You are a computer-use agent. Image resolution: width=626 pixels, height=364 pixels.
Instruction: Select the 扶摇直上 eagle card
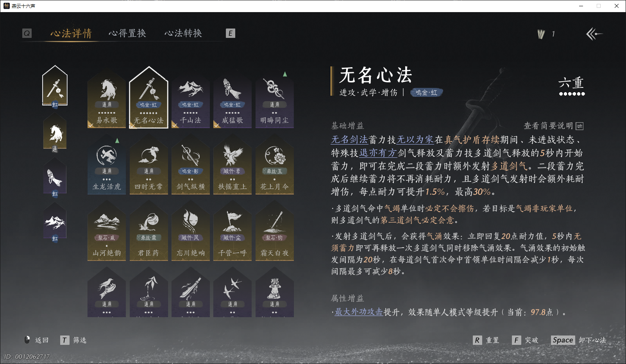click(x=233, y=164)
